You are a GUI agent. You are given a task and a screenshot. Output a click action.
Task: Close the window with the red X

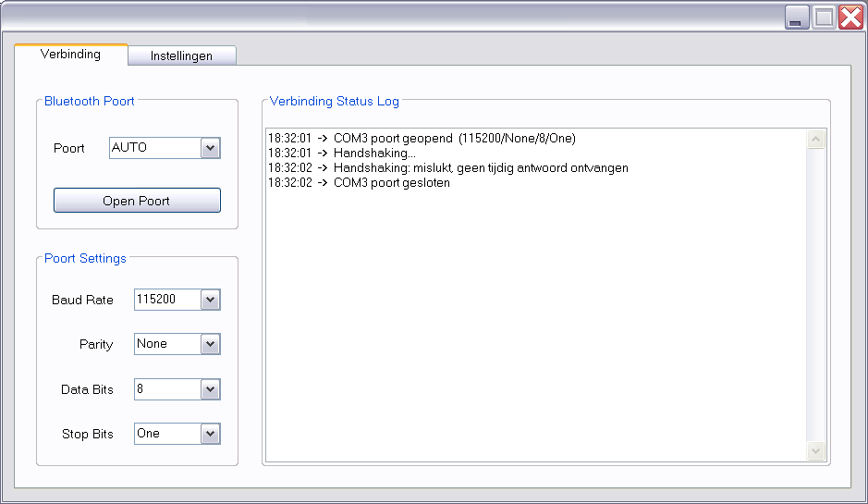(x=850, y=18)
